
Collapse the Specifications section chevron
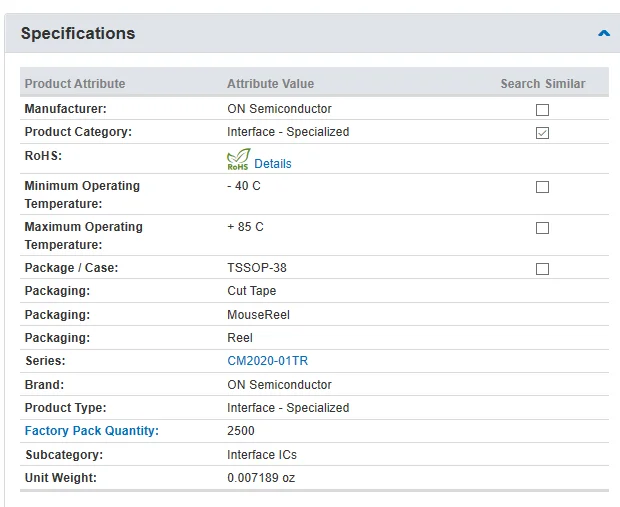pos(603,34)
